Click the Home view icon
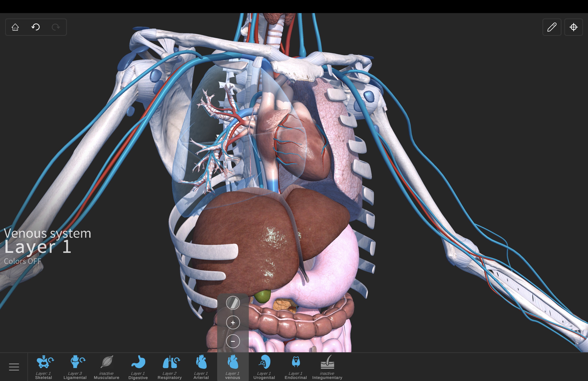This screenshot has height=381, width=588. pos(15,27)
